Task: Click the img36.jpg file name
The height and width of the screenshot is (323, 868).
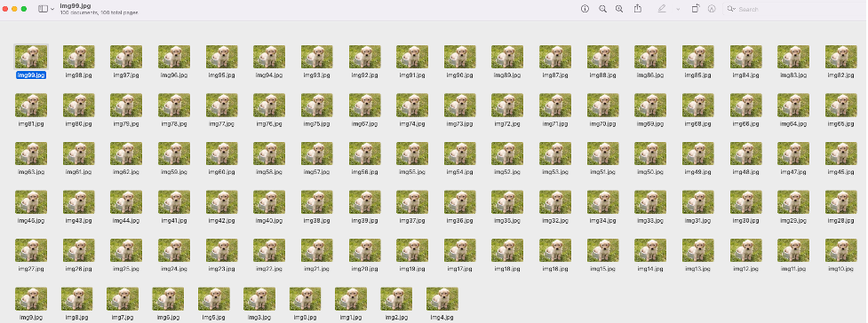Action: (x=460, y=221)
